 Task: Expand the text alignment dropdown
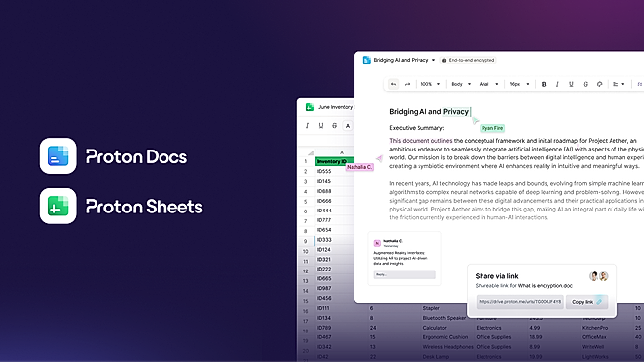click(619, 84)
